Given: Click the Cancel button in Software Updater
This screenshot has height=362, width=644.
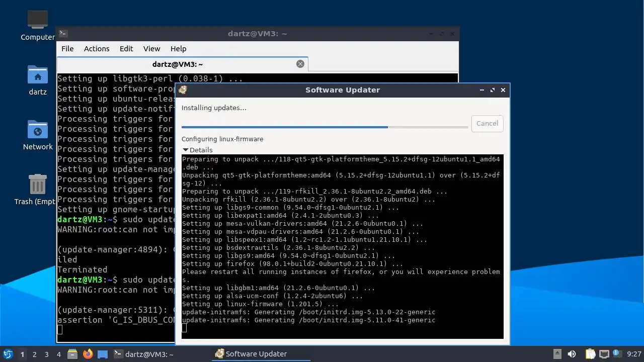Looking at the screenshot, I should (487, 123).
